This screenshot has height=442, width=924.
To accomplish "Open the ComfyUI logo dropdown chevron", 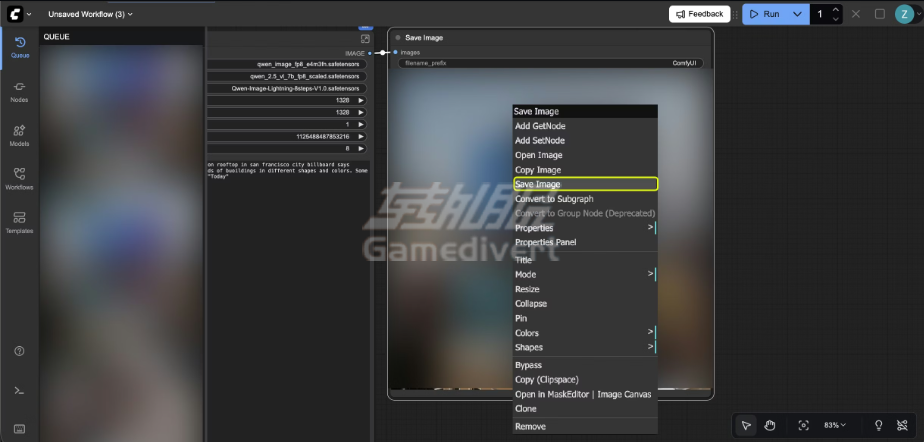I will (29, 14).
